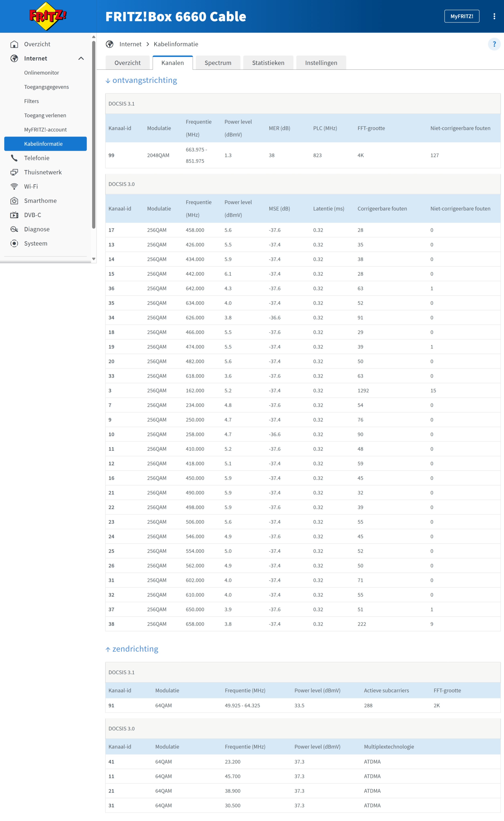Click the Diagnose icon in sidebar
Viewport: 504px width, 821px height.
[14, 229]
